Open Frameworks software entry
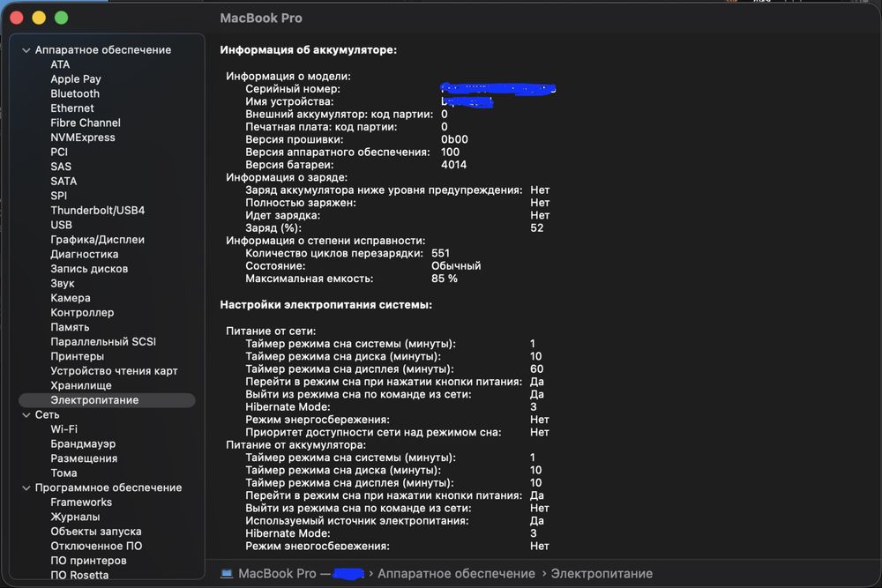Image resolution: width=882 pixels, height=588 pixels. pyautogui.click(x=81, y=502)
